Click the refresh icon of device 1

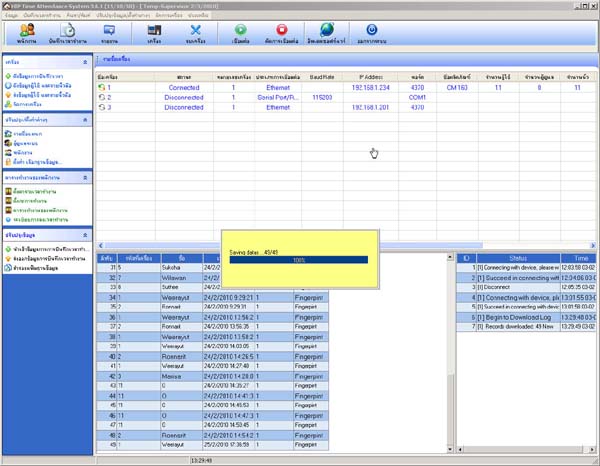102,88
